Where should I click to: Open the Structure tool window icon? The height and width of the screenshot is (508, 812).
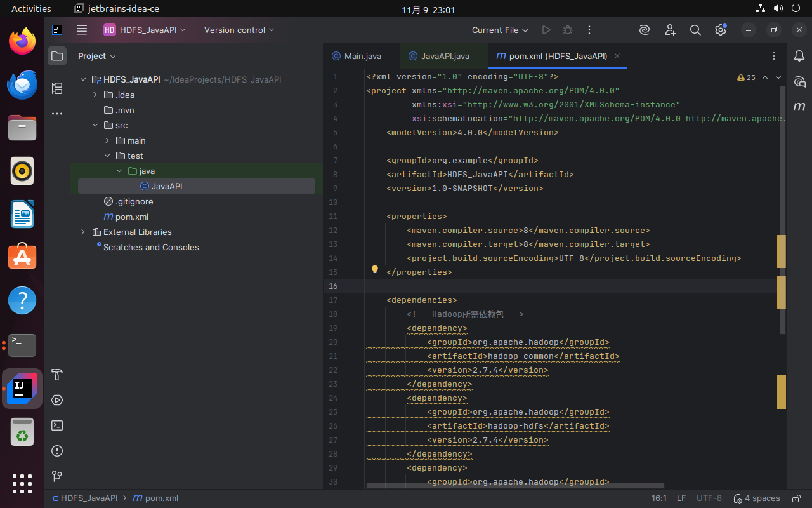[57, 88]
